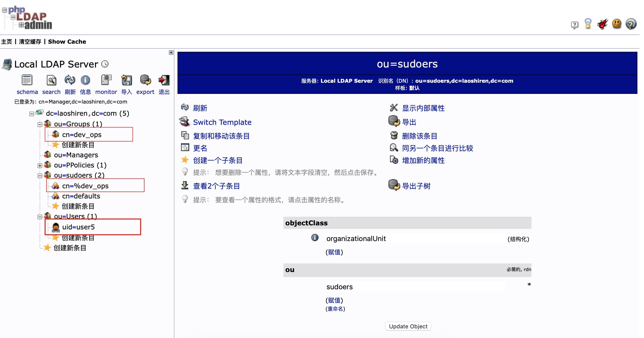Image resolution: width=644 pixels, height=338 pixels.
Task: Click the phpLDAPadmin logo
Action: 27,18
